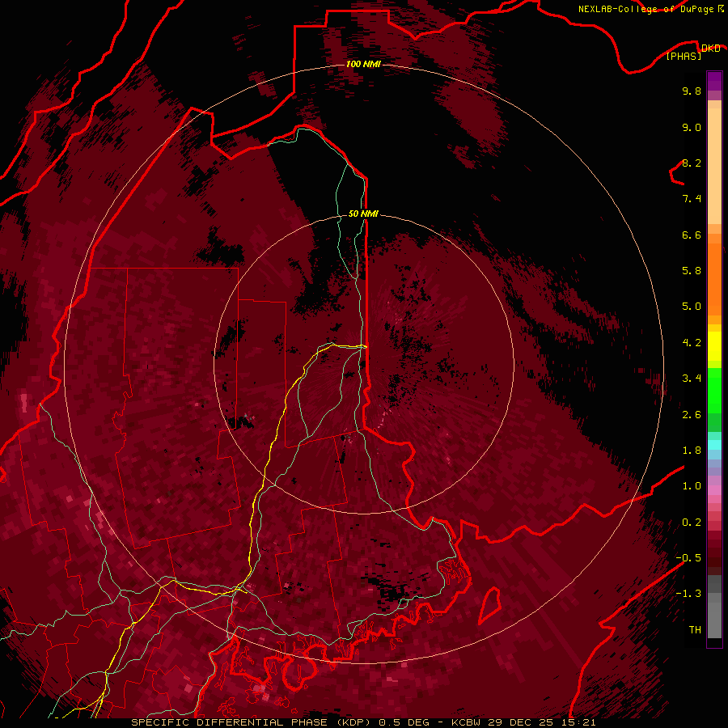This screenshot has height=728, width=728.
Task: Click the 100 NMI range ring label
Action: tap(363, 64)
